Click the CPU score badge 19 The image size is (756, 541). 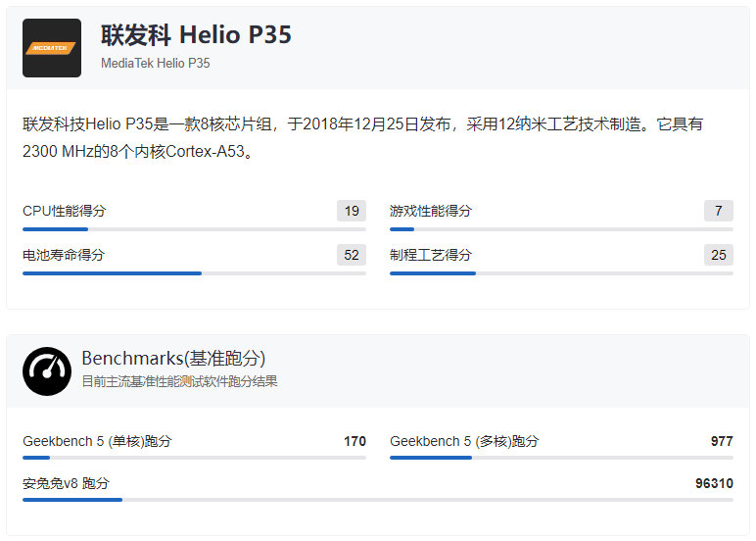[352, 211]
